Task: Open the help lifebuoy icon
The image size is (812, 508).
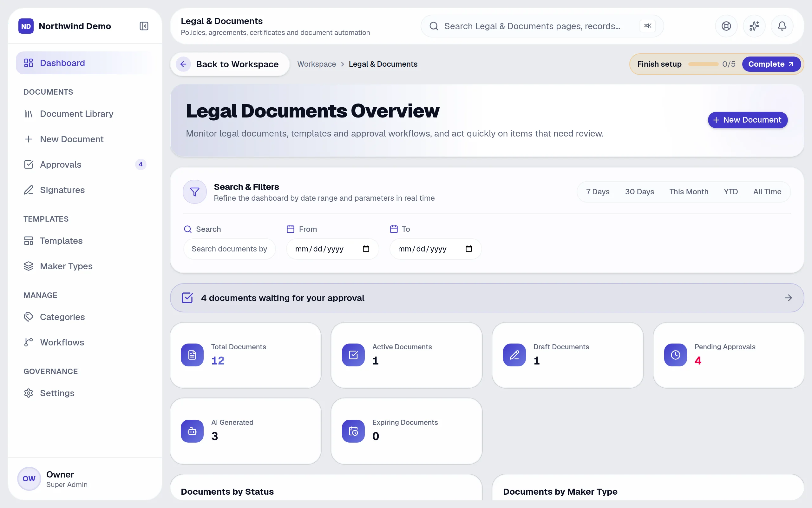Action: (726, 26)
